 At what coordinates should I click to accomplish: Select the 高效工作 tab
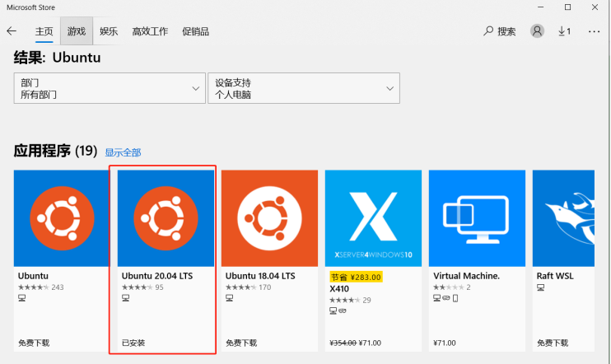click(150, 31)
